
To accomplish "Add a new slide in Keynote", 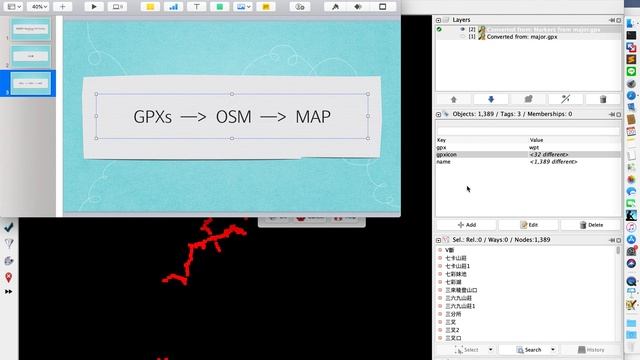I will pyautogui.click(x=62, y=7).
